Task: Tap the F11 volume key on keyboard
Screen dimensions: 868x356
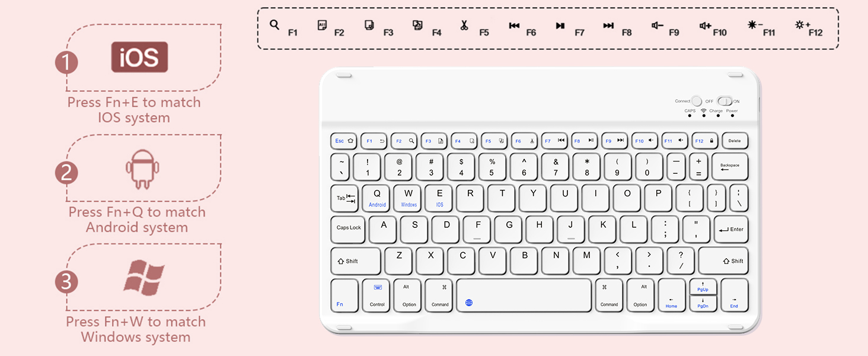Action: pyautogui.click(x=675, y=141)
